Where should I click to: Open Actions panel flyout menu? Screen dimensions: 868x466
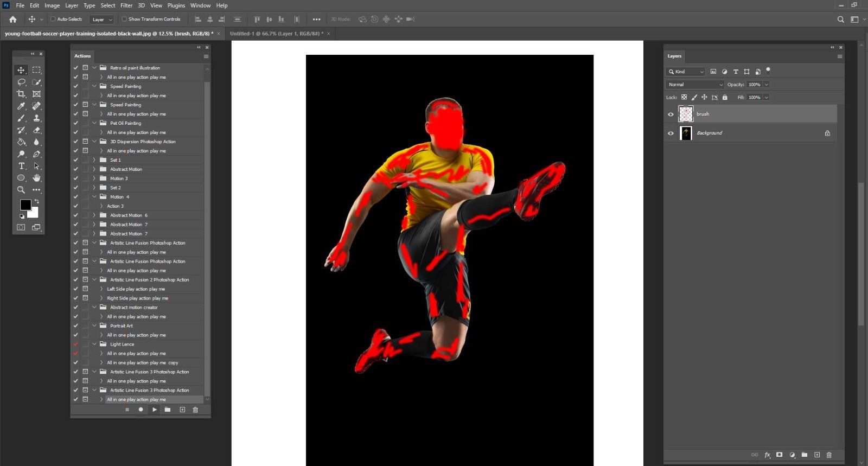[x=206, y=56]
